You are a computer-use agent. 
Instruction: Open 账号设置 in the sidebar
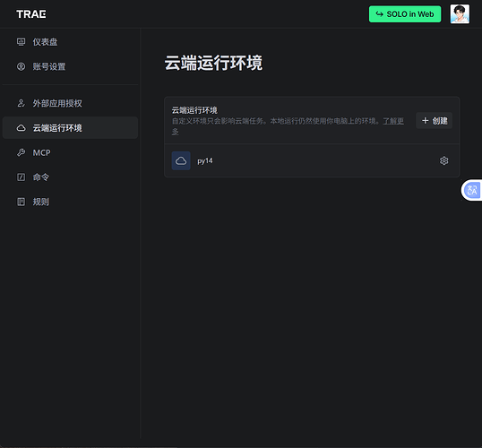[x=70, y=66]
